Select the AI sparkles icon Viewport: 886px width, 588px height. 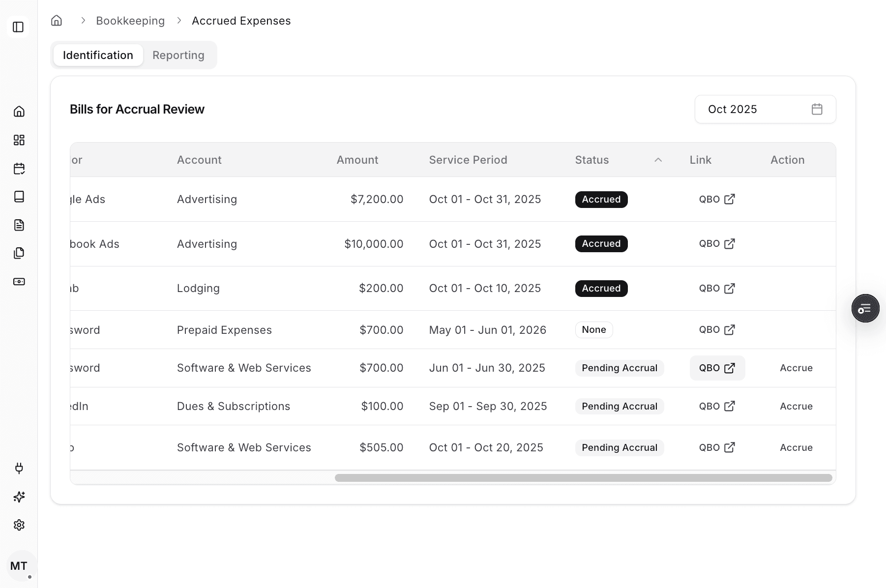[19, 497]
